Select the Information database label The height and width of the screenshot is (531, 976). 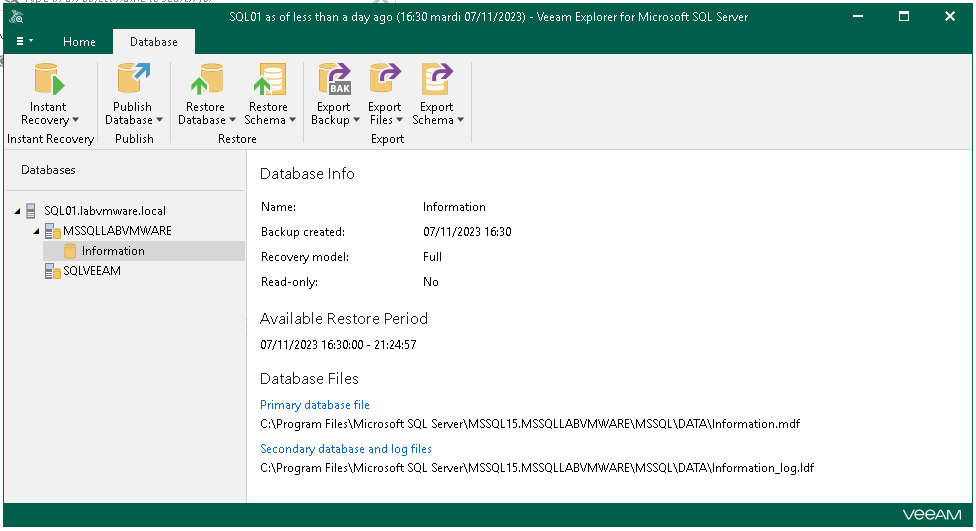113,251
